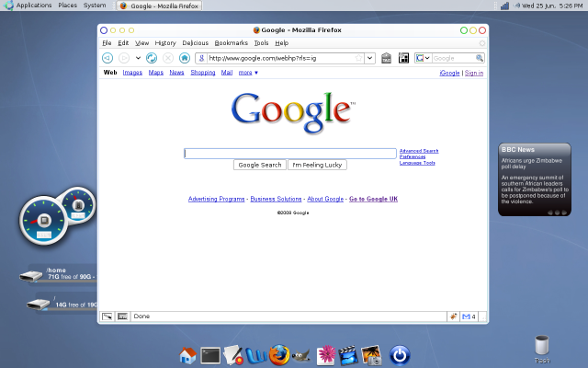The image size is (588, 368).
Task: Click the iGoogle link
Action: click(x=449, y=73)
